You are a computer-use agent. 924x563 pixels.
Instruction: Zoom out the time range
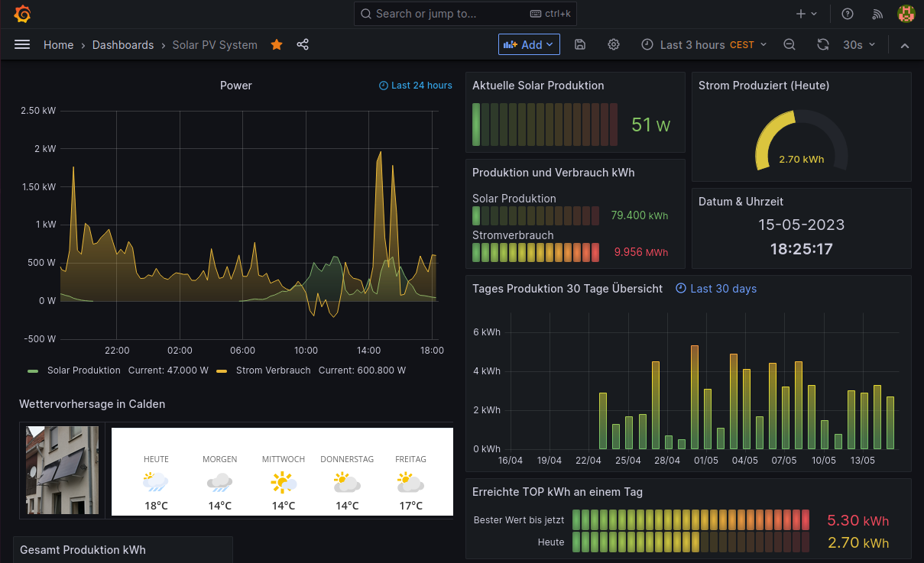click(x=789, y=45)
